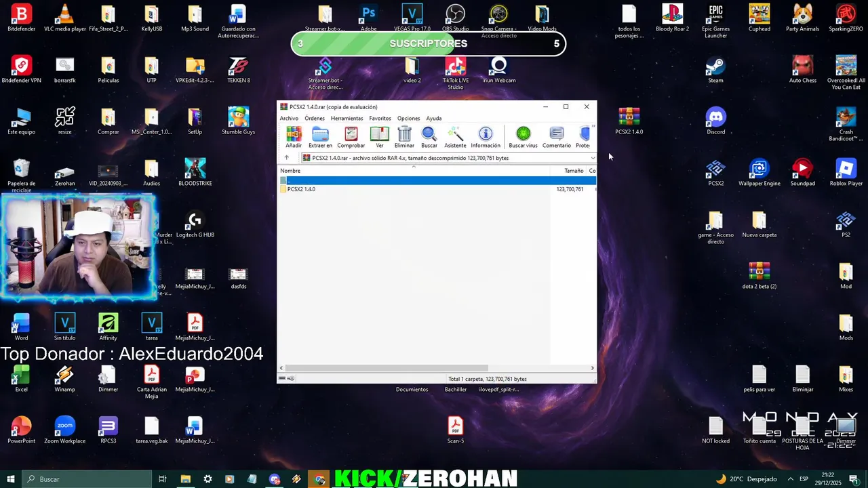Select the dota 2 beta (2) archive

click(759, 276)
